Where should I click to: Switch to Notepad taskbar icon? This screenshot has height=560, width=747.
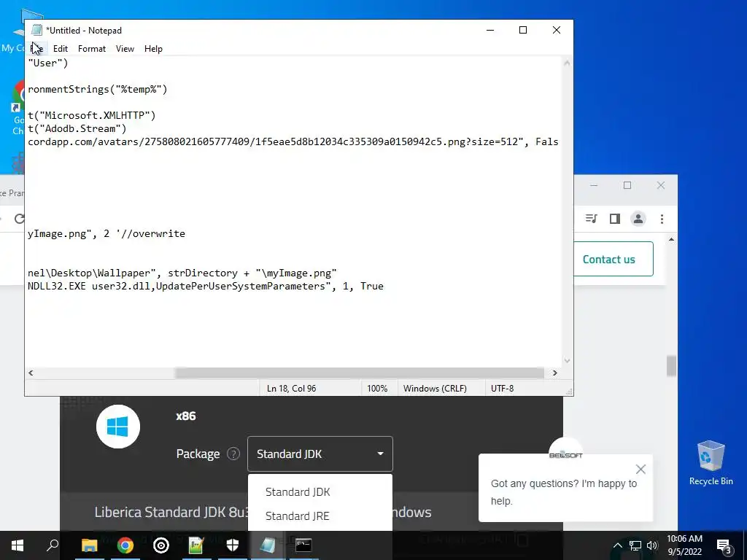(268, 545)
